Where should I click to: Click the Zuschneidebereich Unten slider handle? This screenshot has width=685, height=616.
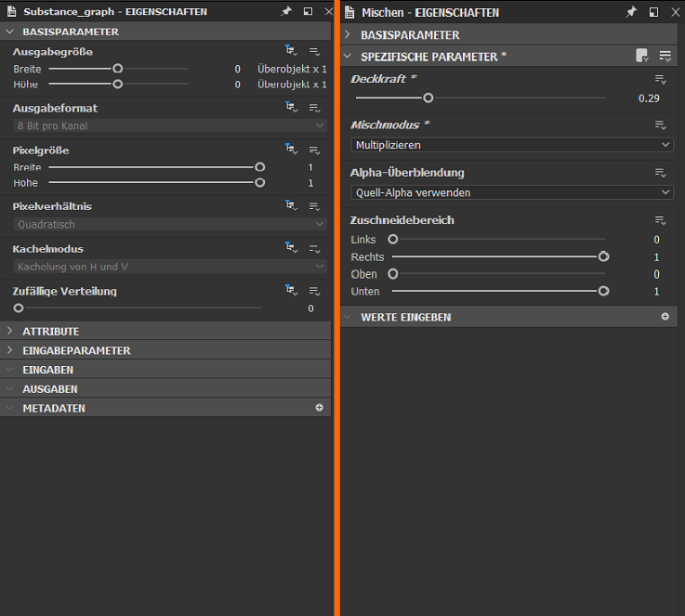[x=604, y=291]
